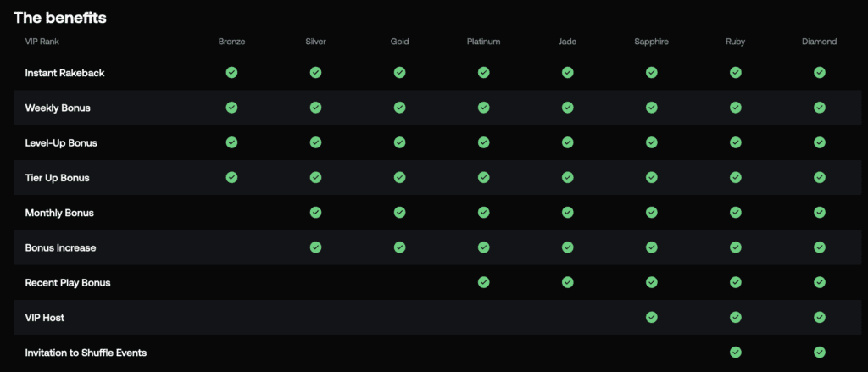Image resolution: width=868 pixels, height=372 pixels.
Task: Click Tier Up Bonus checkmark under Gold
Action: pos(400,177)
